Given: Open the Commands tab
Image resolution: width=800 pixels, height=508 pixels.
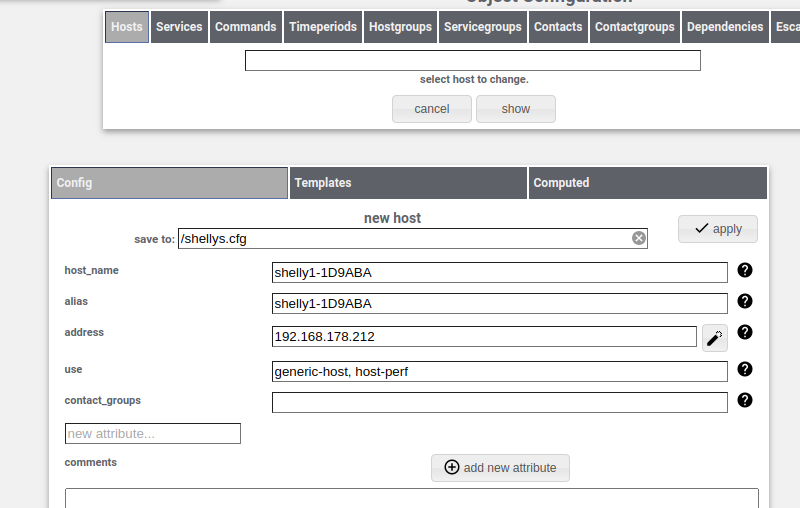Looking at the screenshot, I should [x=245, y=27].
